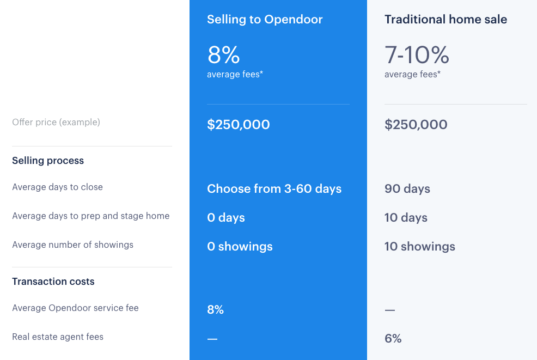Click the traditional sale $250,000 offer price

pos(416,124)
